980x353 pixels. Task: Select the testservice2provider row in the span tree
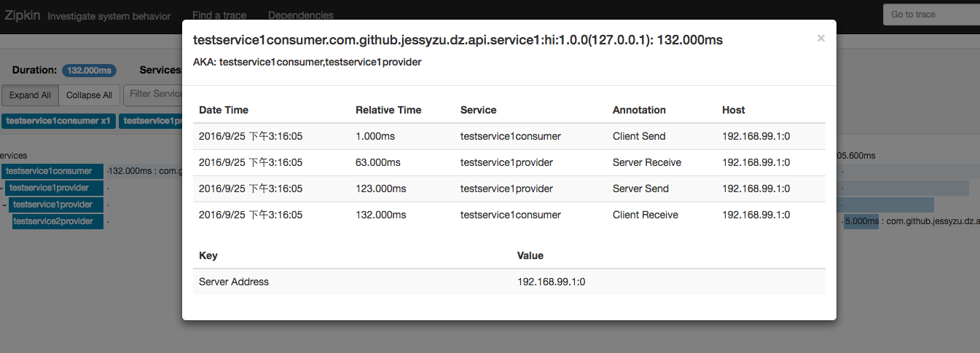58,221
